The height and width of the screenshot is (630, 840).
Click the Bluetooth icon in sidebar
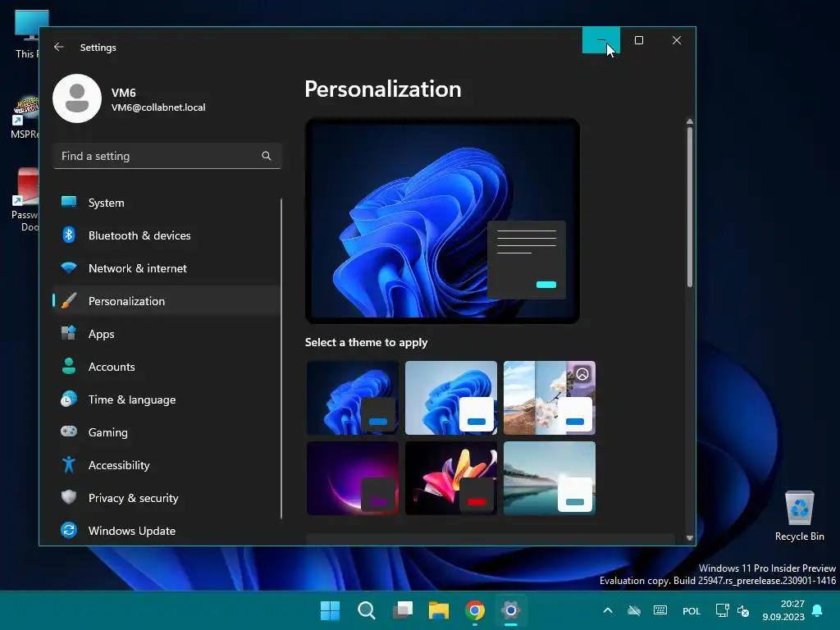69,235
